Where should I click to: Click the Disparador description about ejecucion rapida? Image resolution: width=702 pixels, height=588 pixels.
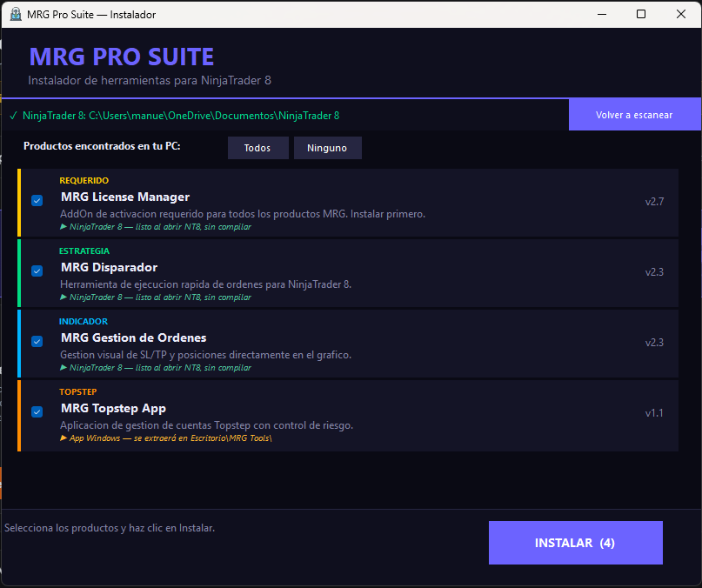(205, 284)
